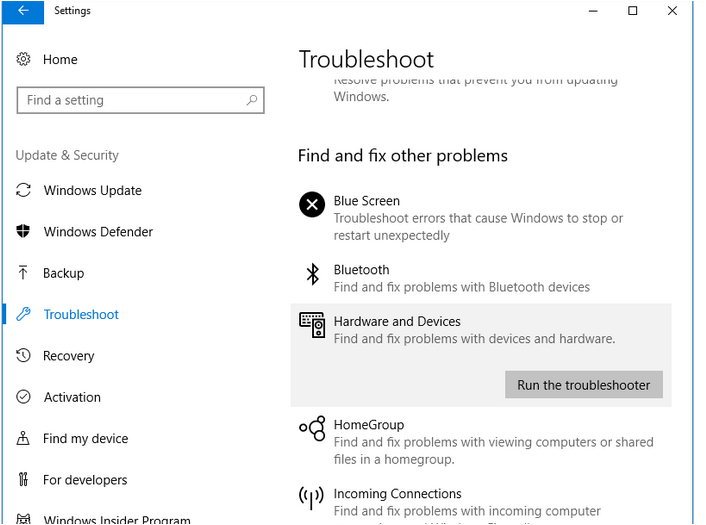The width and height of the screenshot is (706, 525).
Task: Click the search magnifier icon
Action: point(252,100)
